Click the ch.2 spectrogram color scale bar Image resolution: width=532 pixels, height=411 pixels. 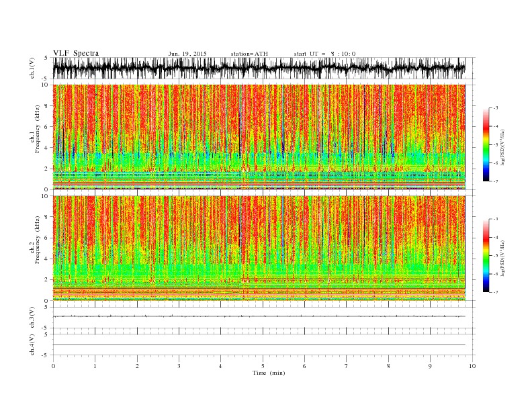point(486,256)
